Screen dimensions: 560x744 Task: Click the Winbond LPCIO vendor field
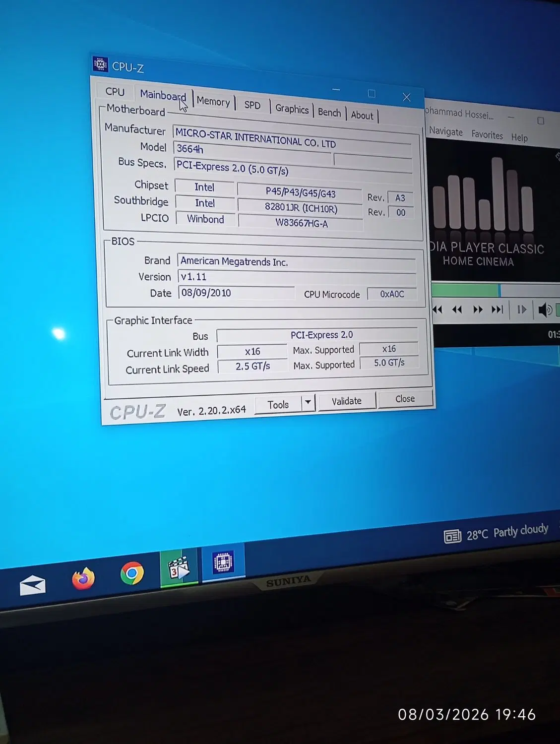click(x=205, y=219)
